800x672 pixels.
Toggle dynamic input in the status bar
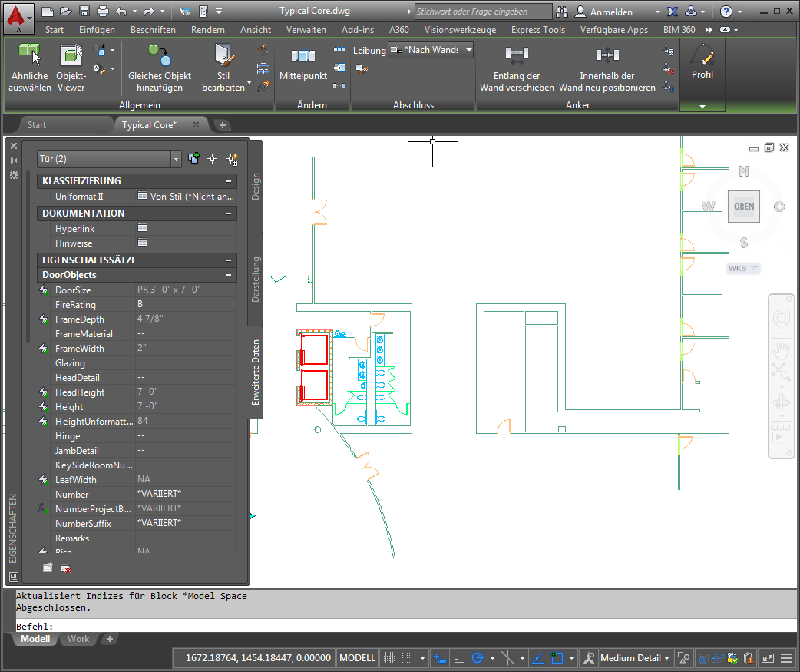[x=440, y=658]
